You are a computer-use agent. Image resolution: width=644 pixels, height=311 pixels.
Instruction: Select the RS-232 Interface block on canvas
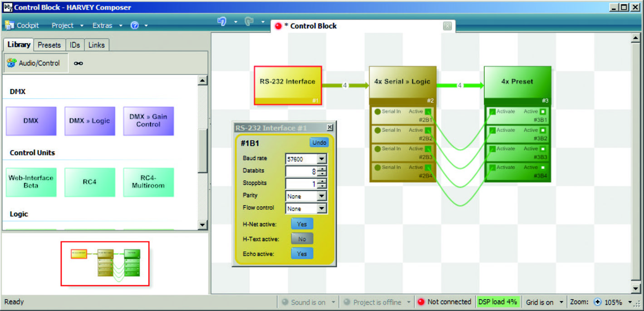click(x=288, y=85)
